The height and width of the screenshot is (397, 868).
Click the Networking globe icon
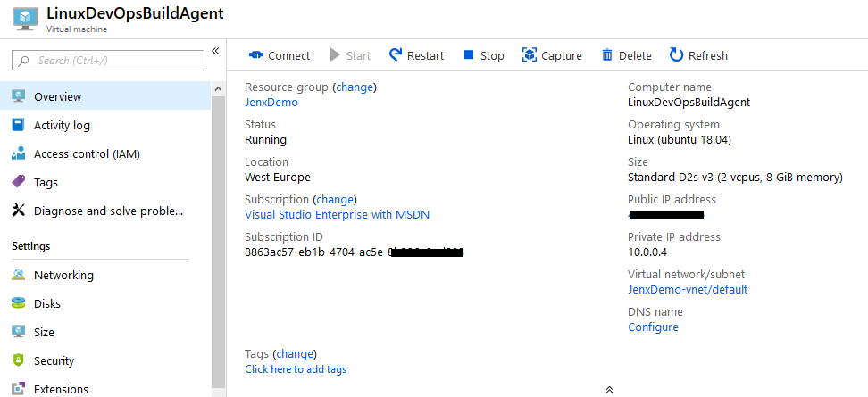pos(18,275)
